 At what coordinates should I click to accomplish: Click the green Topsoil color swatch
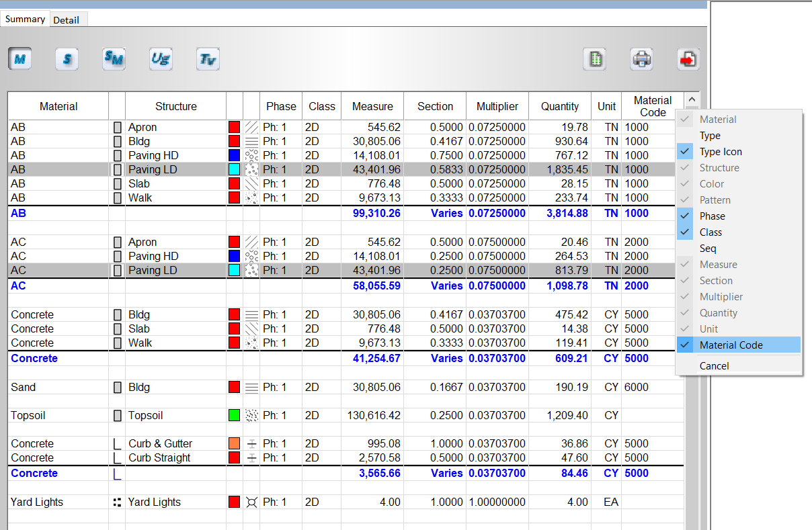click(234, 416)
